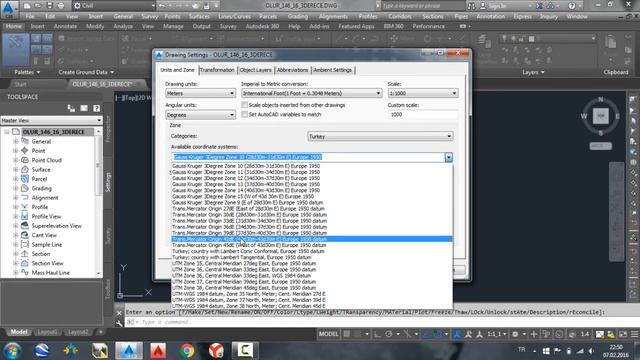Switch to Abbreviations tab
This screenshot has height=360, width=640.
pyautogui.click(x=292, y=70)
